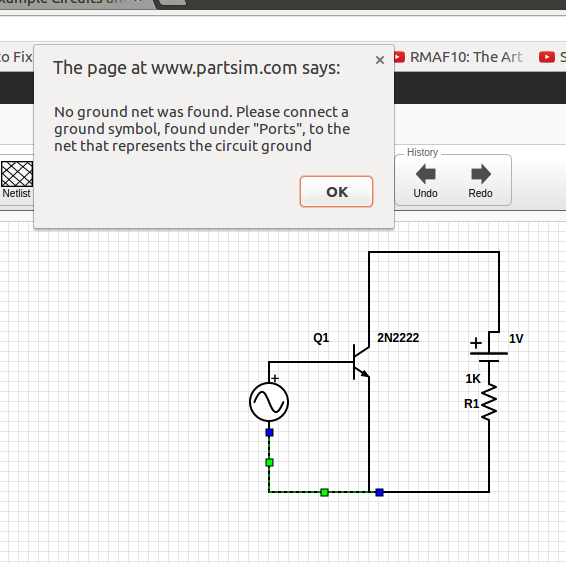The image size is (566, 563).
Task: Click green handle on bottom horizontal wire
Action: (x=325, y=492)
